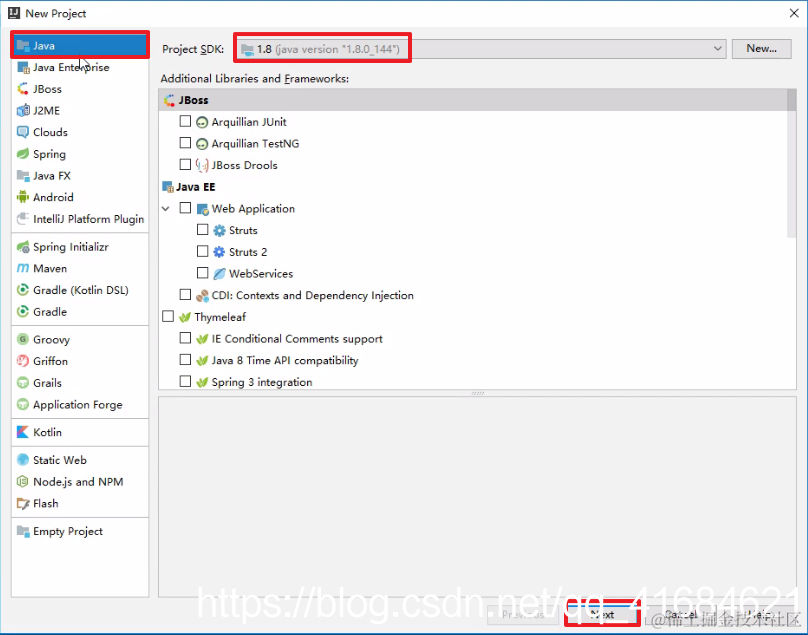The height and width of the screenshot is (635, 808).
Task: Choose the Node.js and NPM icon
Action: click(x=23, y=482)
